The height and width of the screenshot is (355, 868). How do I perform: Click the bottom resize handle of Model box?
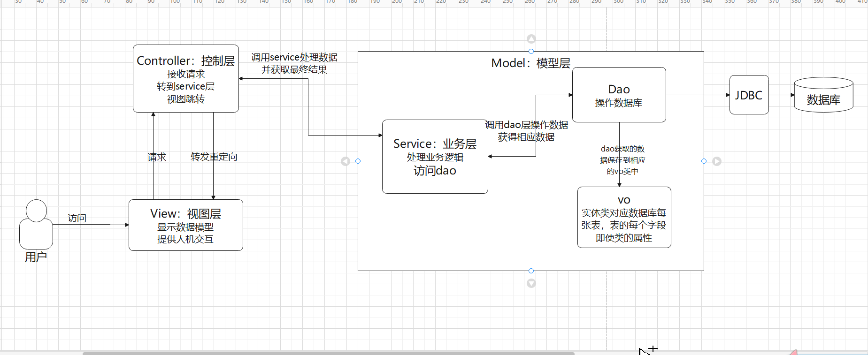(531, 271)
